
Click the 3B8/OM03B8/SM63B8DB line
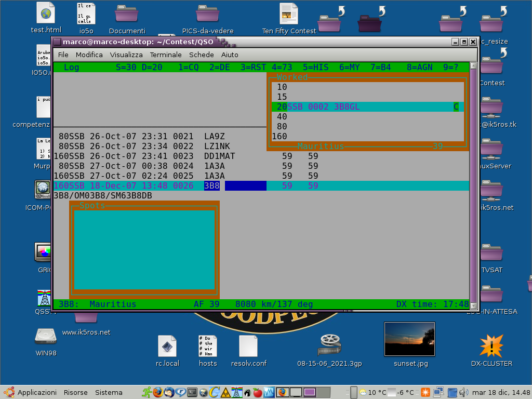103,195
